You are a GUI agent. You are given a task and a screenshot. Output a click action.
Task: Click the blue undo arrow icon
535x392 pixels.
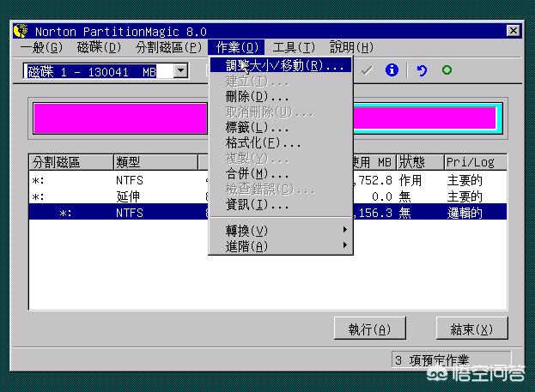click(x=422, y=70)
